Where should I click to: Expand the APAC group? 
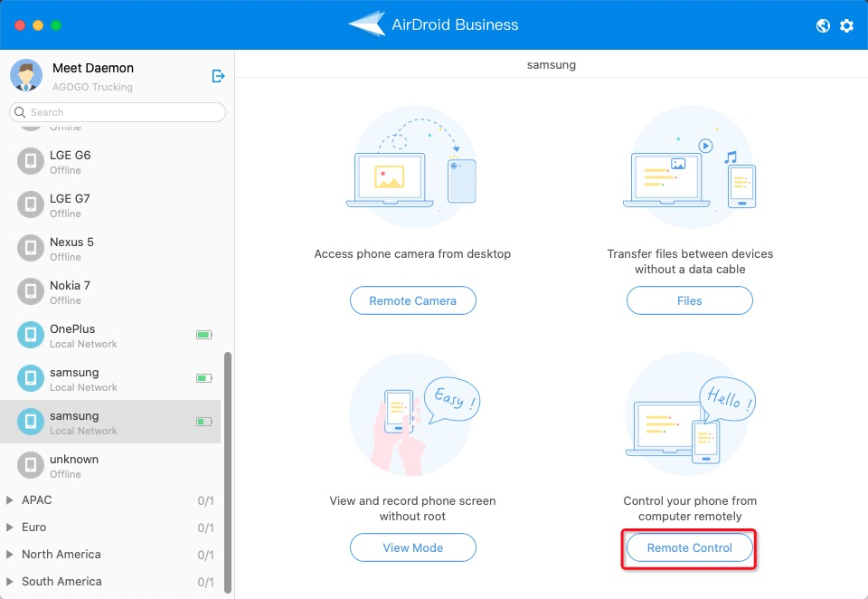click(x=9, y=499)
